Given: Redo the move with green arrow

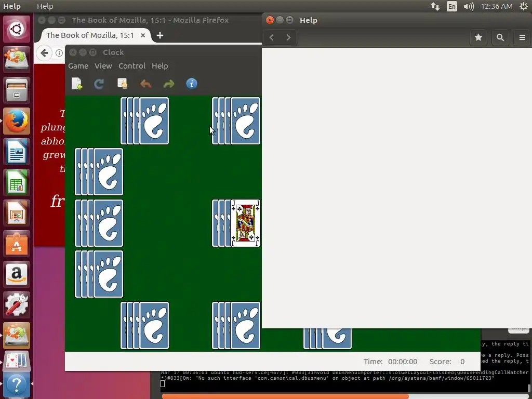Looking at the screenshot, I should click(169, 84).
